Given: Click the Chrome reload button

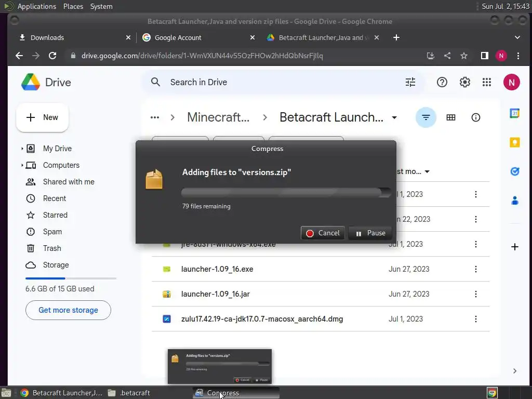Looking at the screenshot, I should [x=52, y=56].
